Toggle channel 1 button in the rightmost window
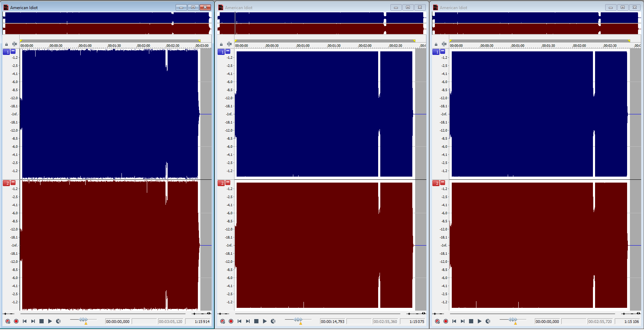This screenshot has height=330, width=644. [x=436, y=52]
